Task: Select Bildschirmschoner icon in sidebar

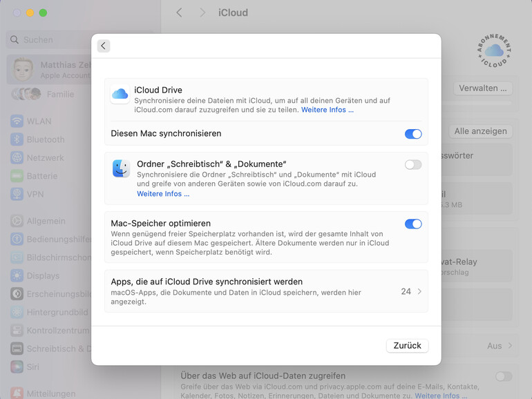Action: pyautogui.click(x=17, y=257)
